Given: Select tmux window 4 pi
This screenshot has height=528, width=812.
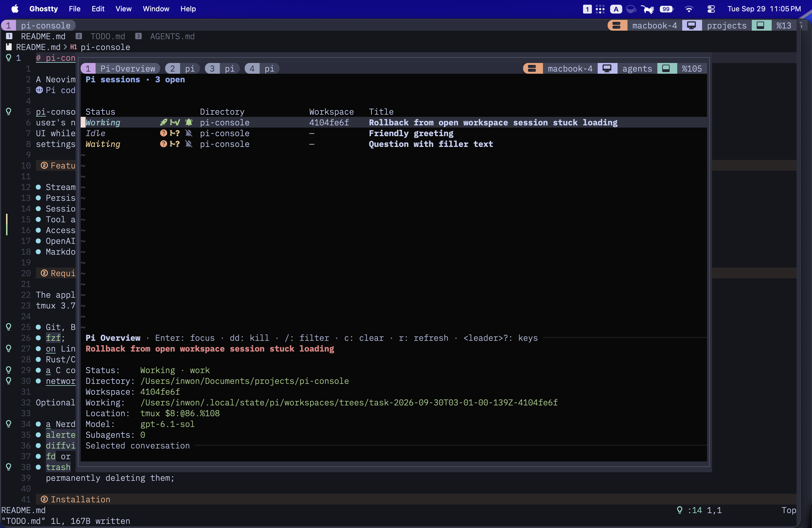Looking at the screenshot, I should click(x=262, y=68).
